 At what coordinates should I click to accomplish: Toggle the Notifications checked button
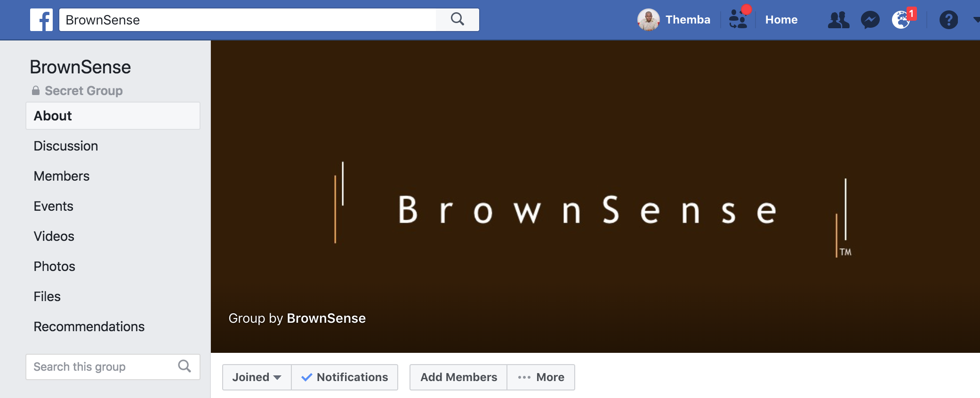(x=345, y=377)
